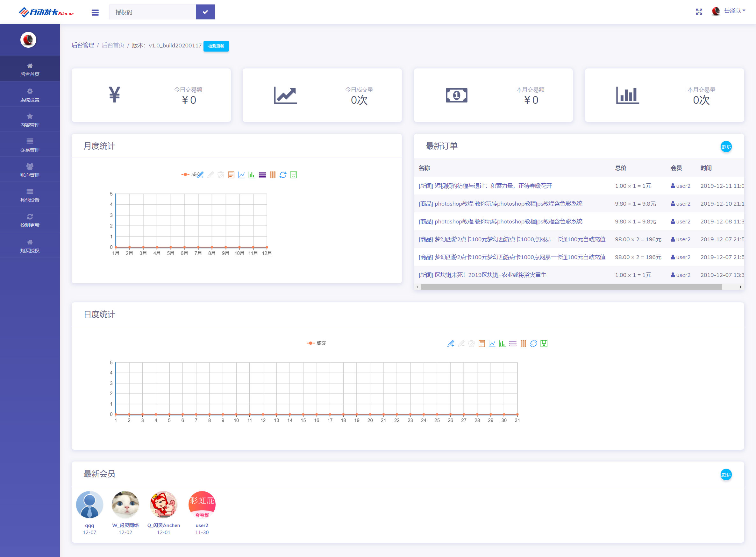Restore the monthly chart with refresh icon
This screenshot has width=756, height=557.
(283, 175)
